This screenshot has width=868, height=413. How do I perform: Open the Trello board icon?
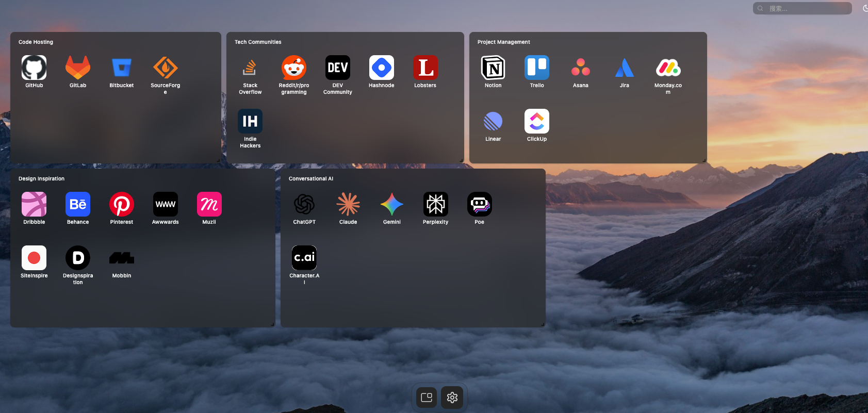pyautogui.click(x=537, y=68)
